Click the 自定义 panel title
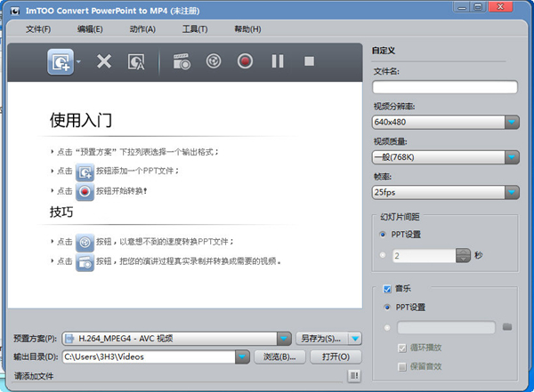 [384, 51]
